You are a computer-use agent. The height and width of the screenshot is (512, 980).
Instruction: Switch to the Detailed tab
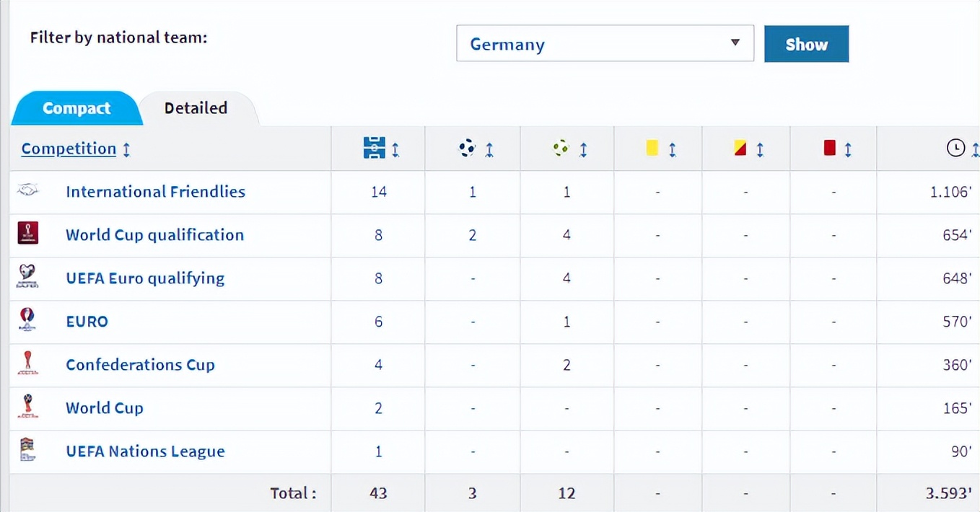coord(196,108)
